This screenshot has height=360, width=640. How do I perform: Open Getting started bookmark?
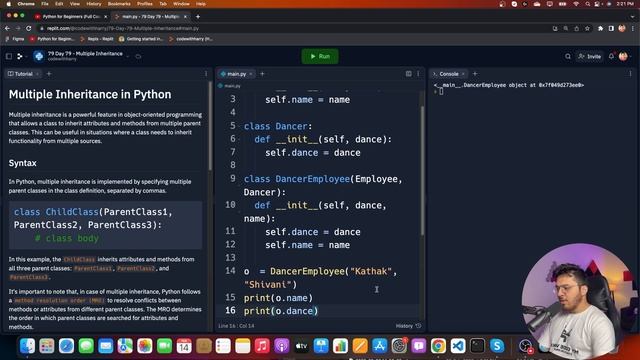141,39
